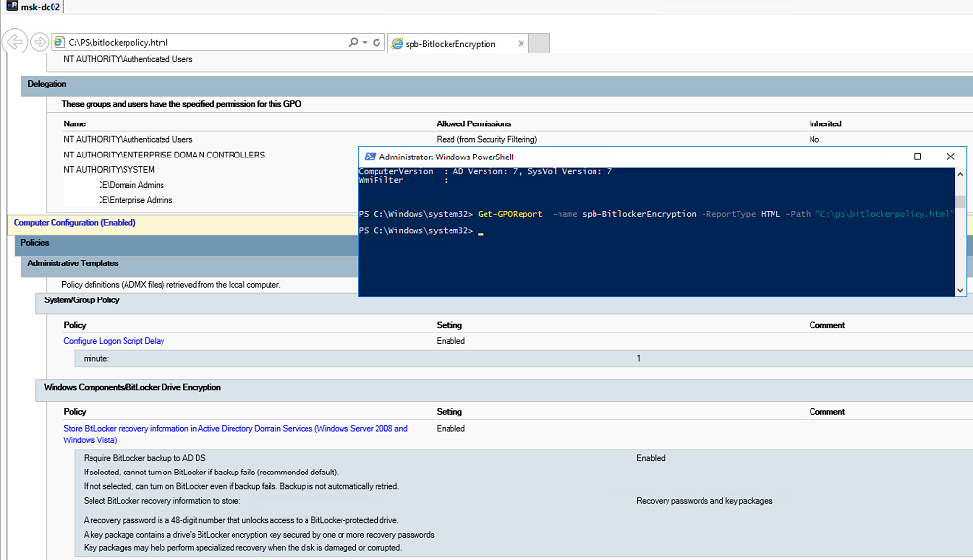The height and width of the screenshot is (560, 973).
Task: Click the msk-dc02 session tab
Action: [32, 6]
